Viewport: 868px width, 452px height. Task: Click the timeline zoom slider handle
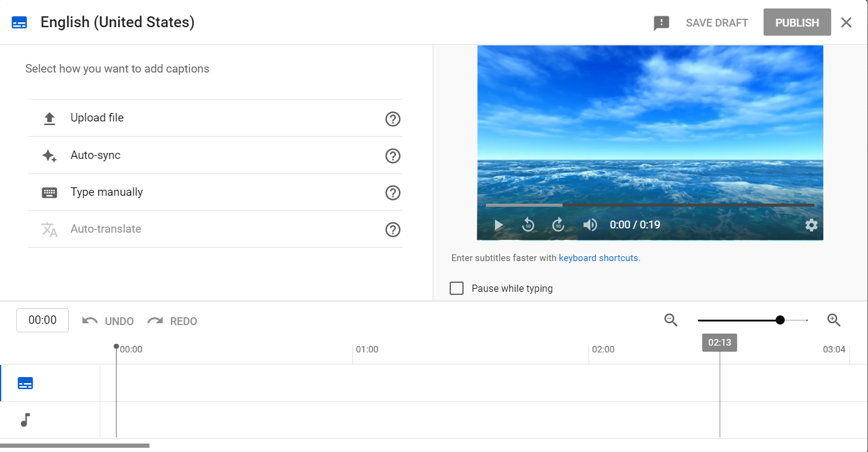pos(780,320)
